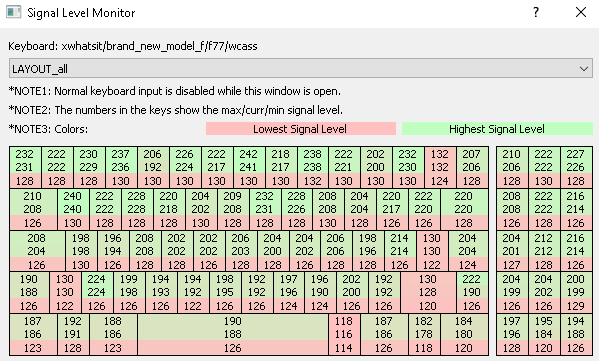Click the NOTE1 keyboard input disabled text
599x361 pixels.
pos(175,91)
